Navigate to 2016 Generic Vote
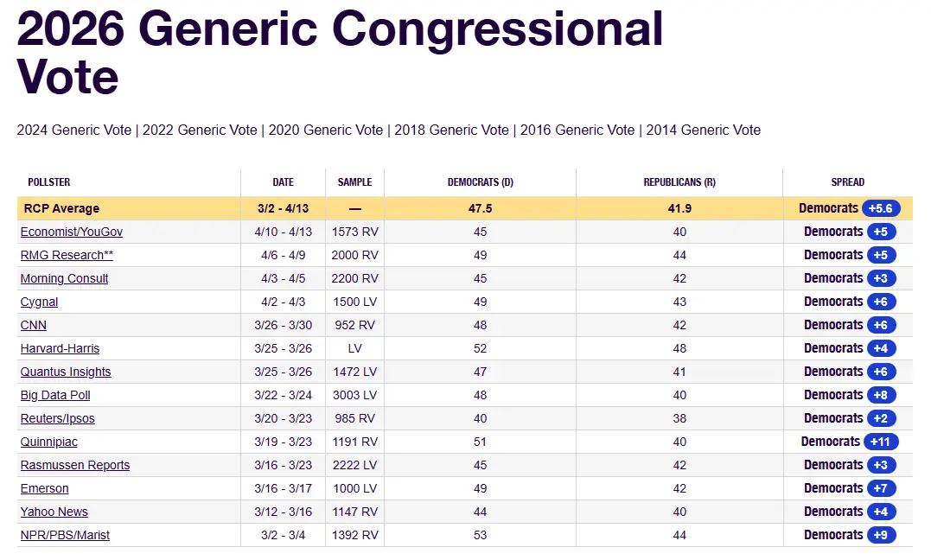 point(577,130)
